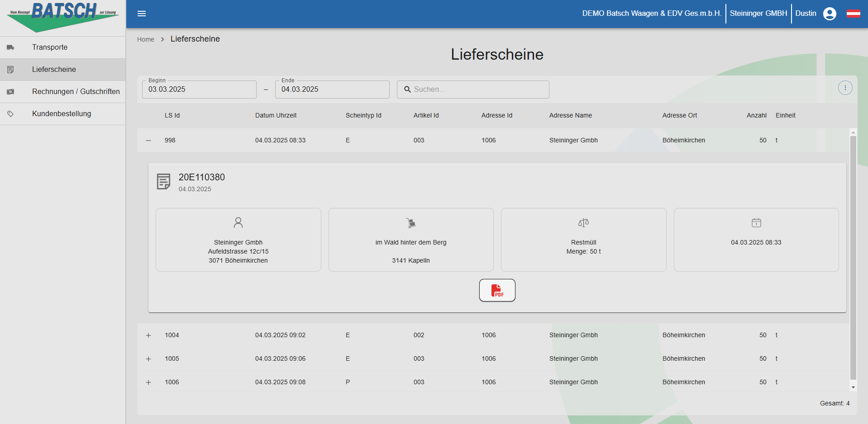Click Steininger GMBH in the header
This screenshot has height=424, width=868.
point(758,14)
